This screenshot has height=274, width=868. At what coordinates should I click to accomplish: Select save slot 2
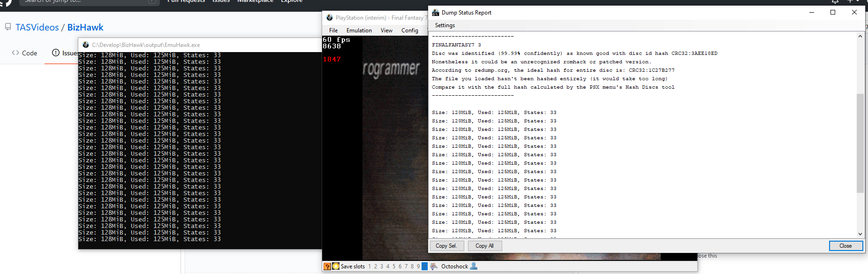pos(376,266)
